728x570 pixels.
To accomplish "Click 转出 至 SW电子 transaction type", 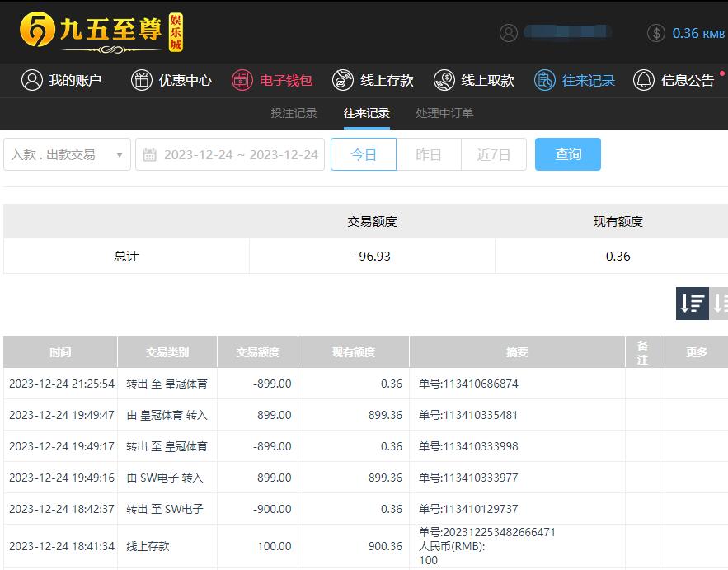I will click(x=165, y=509).
